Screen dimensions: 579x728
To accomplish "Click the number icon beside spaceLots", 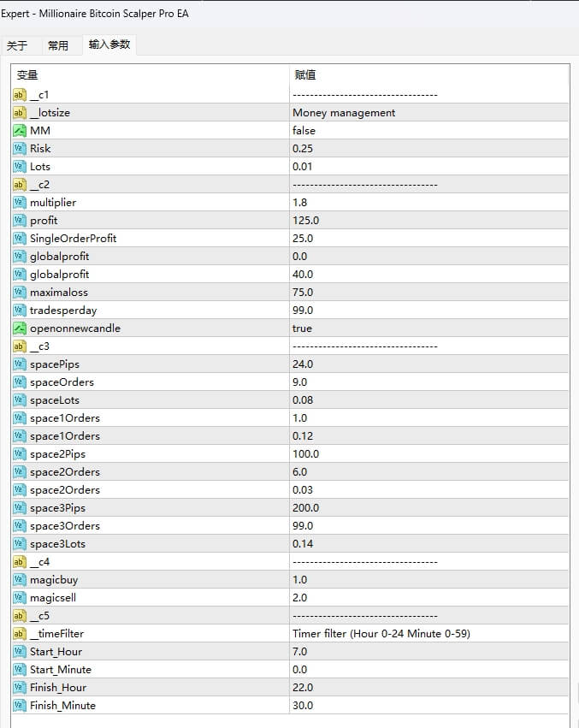I will click(19, 400).
